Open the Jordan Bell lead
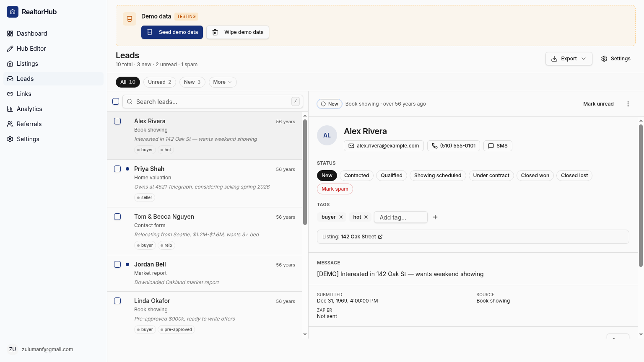Viewport: 644px width, 362px height. (x=205, y=273)
